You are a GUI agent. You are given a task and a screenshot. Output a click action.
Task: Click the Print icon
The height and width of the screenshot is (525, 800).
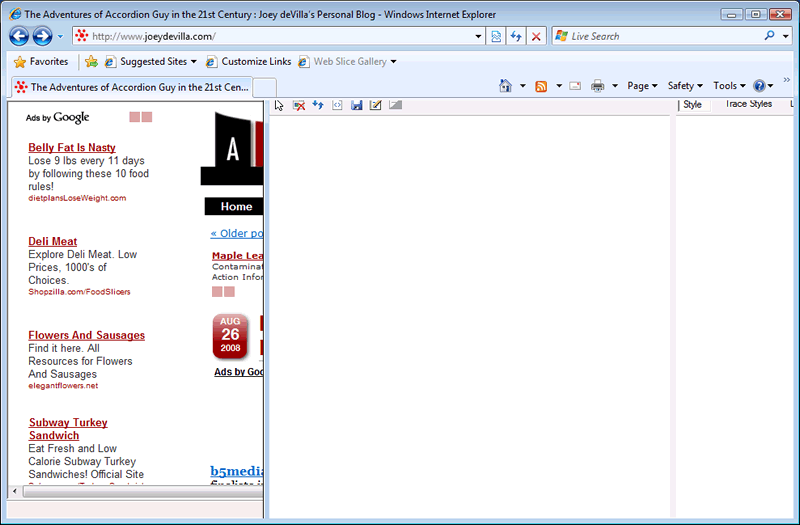(597, 86)
